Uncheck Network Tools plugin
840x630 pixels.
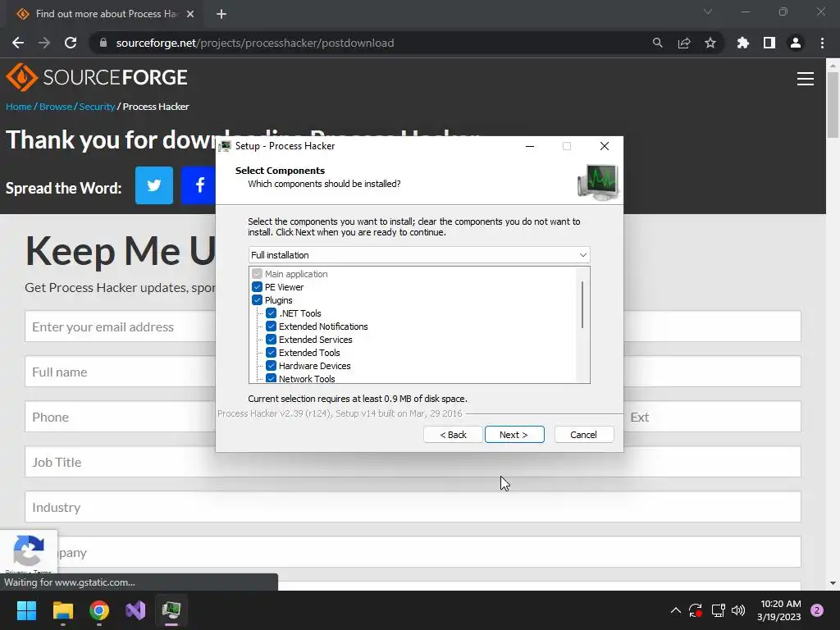(271, 378)
